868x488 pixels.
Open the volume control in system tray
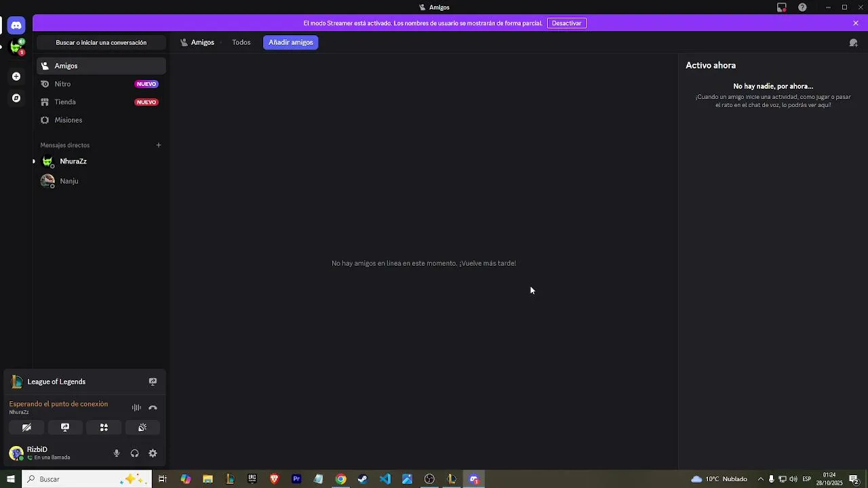click(793, 479)
